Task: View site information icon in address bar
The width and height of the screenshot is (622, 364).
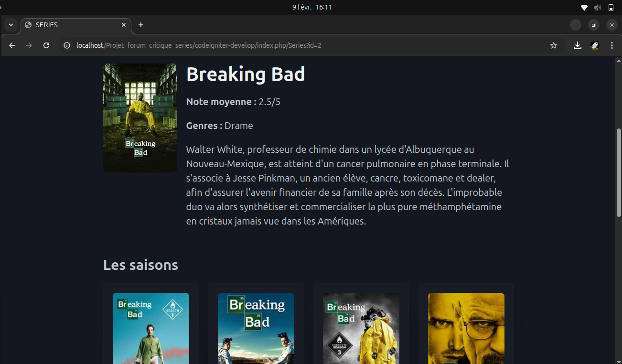Action: pos(67,45)
